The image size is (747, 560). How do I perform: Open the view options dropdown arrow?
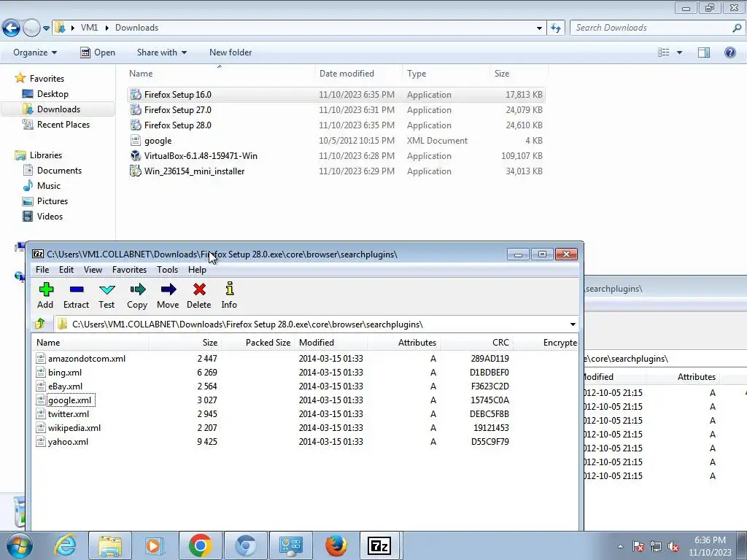tap(679, 52)
